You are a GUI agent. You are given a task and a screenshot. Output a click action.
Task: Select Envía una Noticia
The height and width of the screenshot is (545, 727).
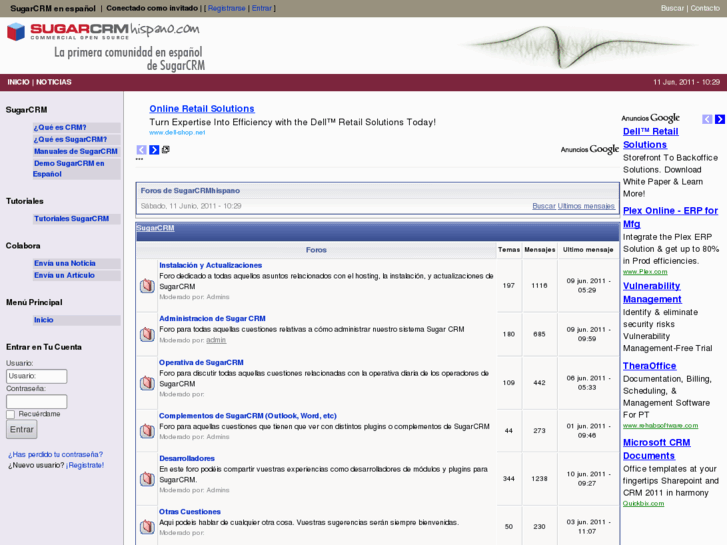[64, 263]
